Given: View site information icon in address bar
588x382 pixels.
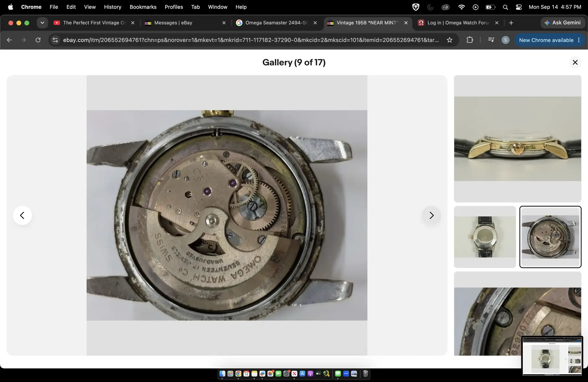Looking at the screenshot, I should coord(55,40).
